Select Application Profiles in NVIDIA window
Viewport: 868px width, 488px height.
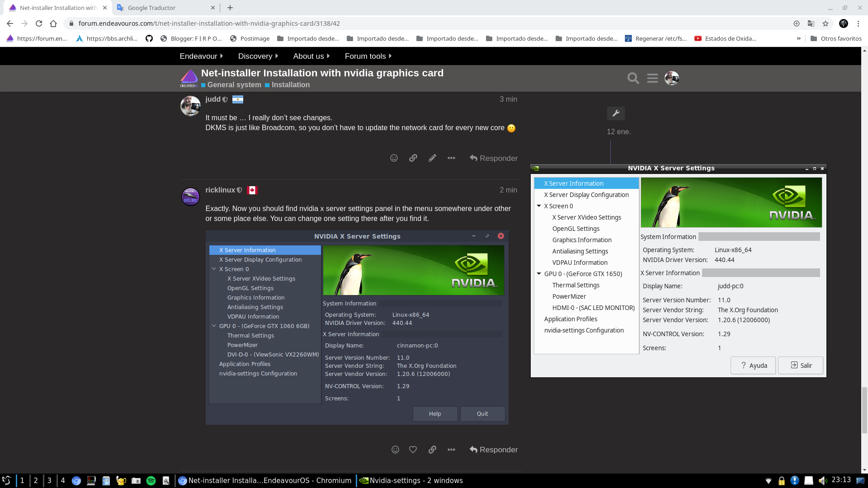point(571,319)
